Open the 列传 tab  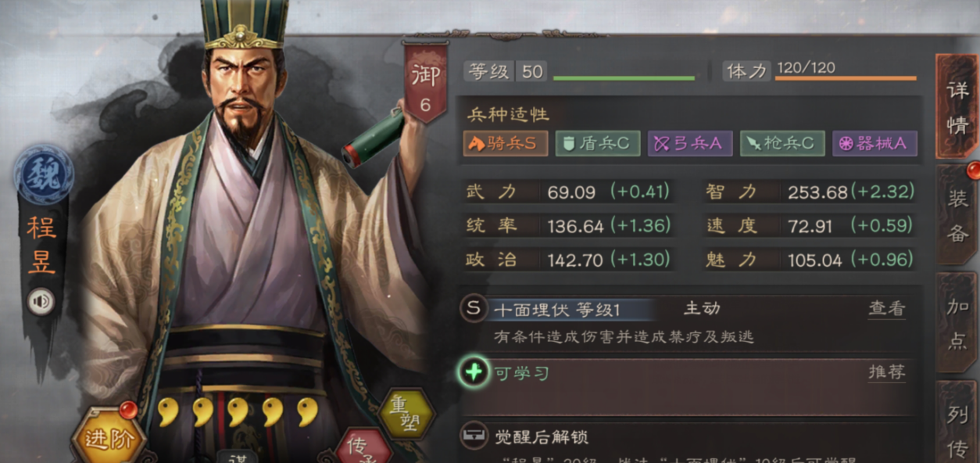pyautogui.click(x=957, y=422)
